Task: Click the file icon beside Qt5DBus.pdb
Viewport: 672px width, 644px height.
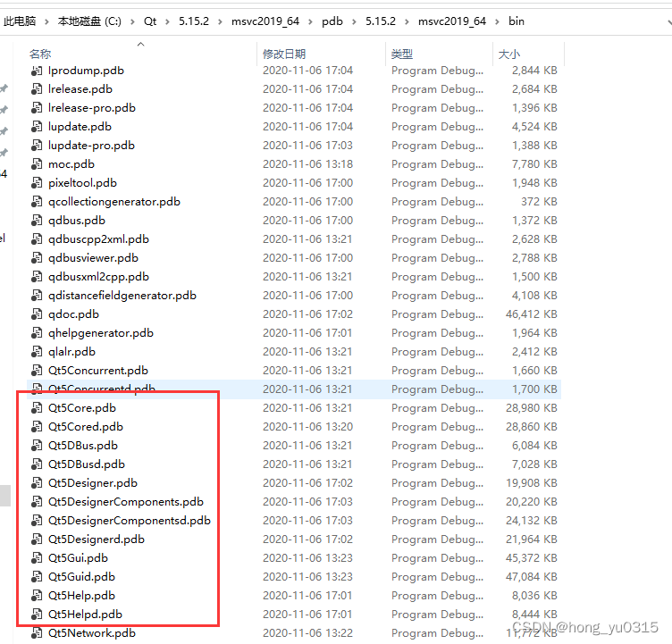Action: [37, 446]
